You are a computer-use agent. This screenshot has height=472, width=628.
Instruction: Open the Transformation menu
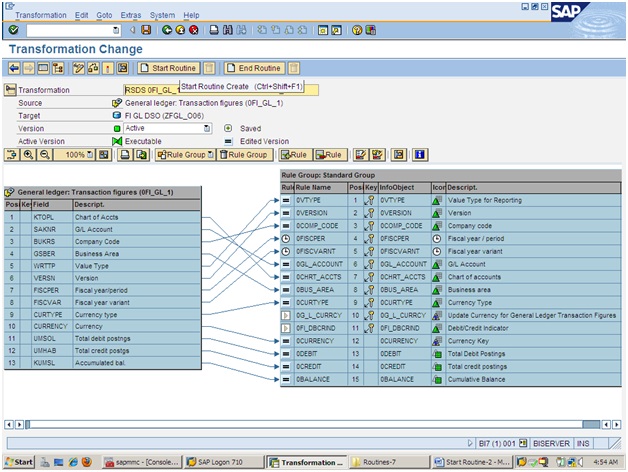point(41,15)
